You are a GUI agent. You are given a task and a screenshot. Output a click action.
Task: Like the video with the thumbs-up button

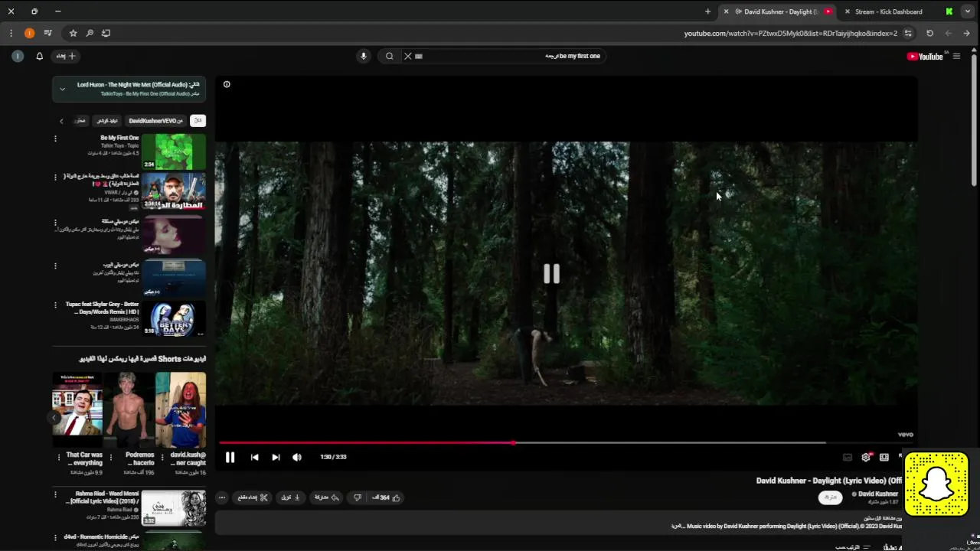pyautogui.click(x=387, y=497)
